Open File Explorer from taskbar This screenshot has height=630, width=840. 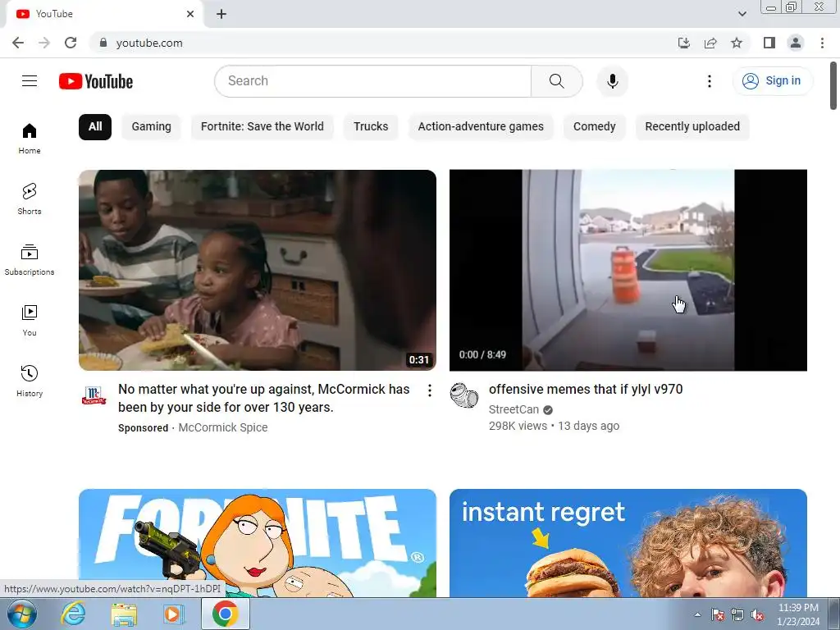(x=124, y=614)
